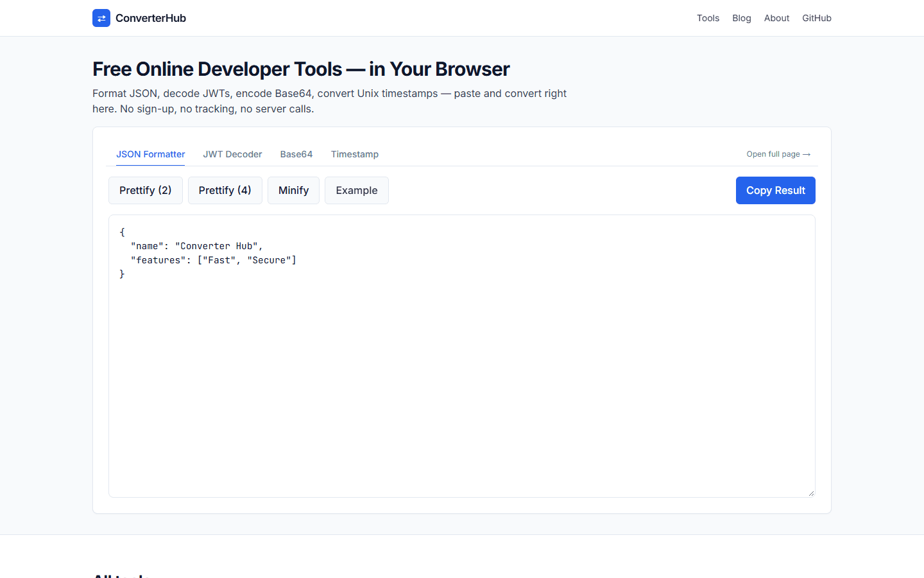Click the ConverterHub brand name

(x=151, y=18)
